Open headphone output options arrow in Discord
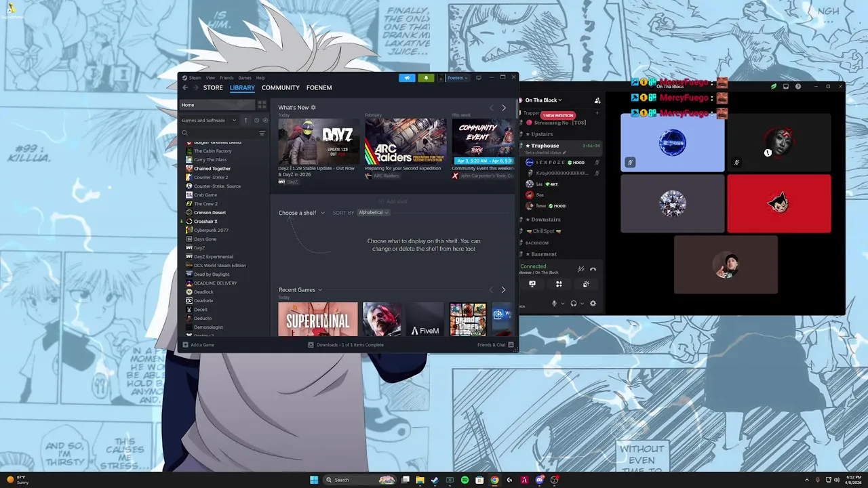 pyautogui.click(x=582, y=304)
